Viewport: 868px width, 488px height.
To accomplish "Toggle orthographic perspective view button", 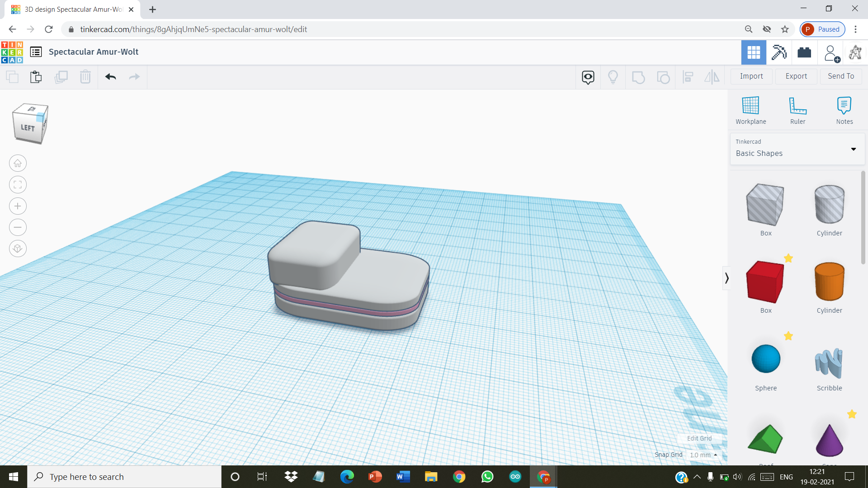I will point(18,249).
